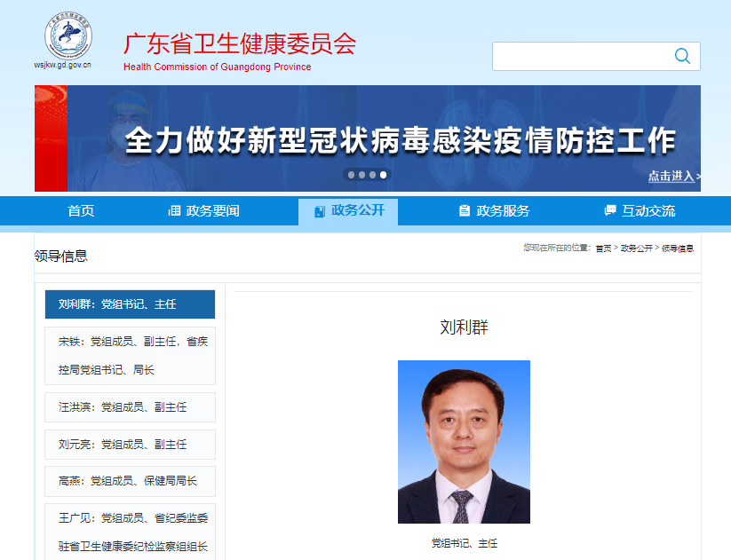This screenshot has width=731, height=560.
Task: Select leader 汪洪滨 in the sidebar list
Action: [x=130, y=407]
